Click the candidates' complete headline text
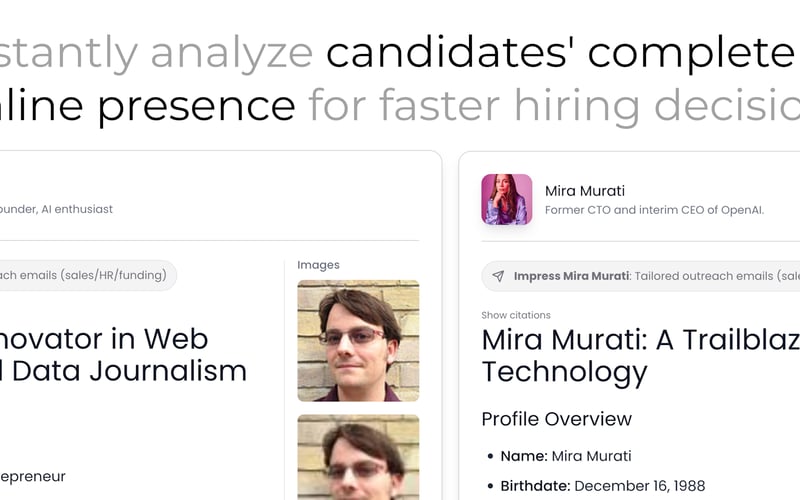The height and width of the screenshot is (500, 800). pyautogui.click(x=560, y=53)
